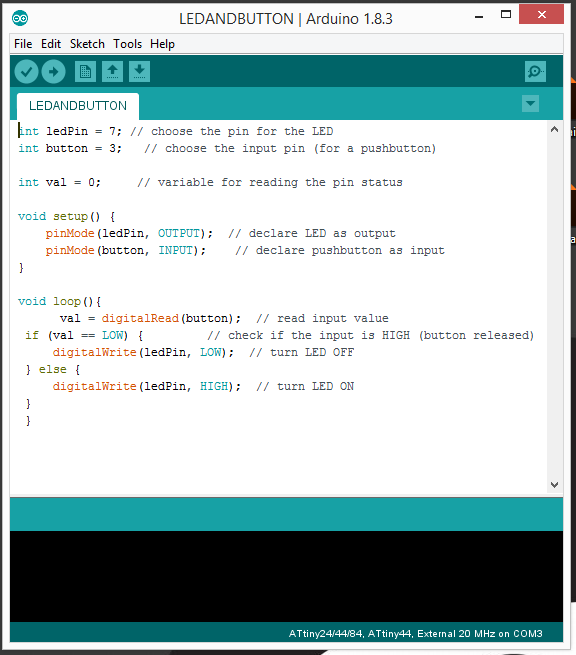Click the window title 'LEDANDBUTTON | Arduino 1.8.3'
576x655 pixels.
coord(286,19)
